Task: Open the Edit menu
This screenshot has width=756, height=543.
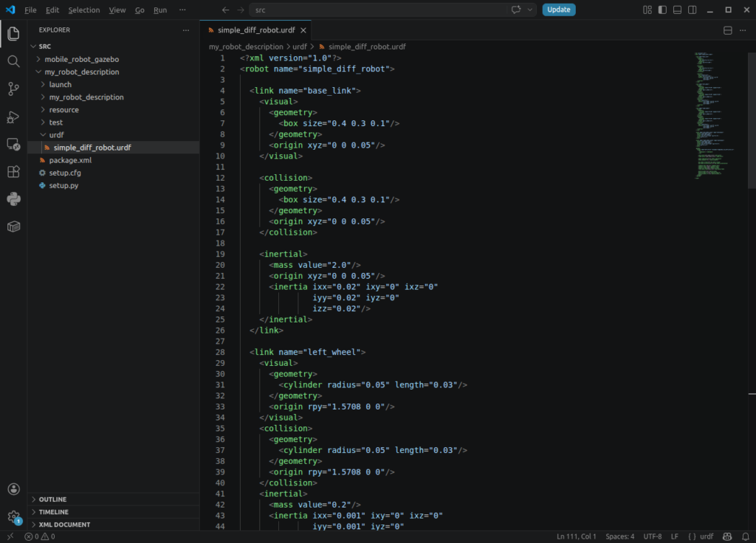Action: (52, 10)
